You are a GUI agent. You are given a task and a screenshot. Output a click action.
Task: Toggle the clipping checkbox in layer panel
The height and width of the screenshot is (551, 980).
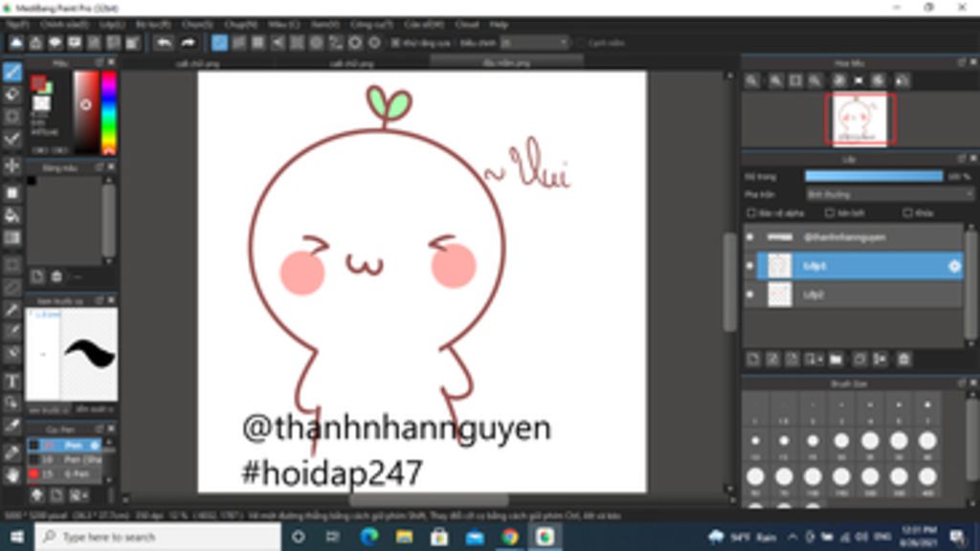(x=830, y=213)
